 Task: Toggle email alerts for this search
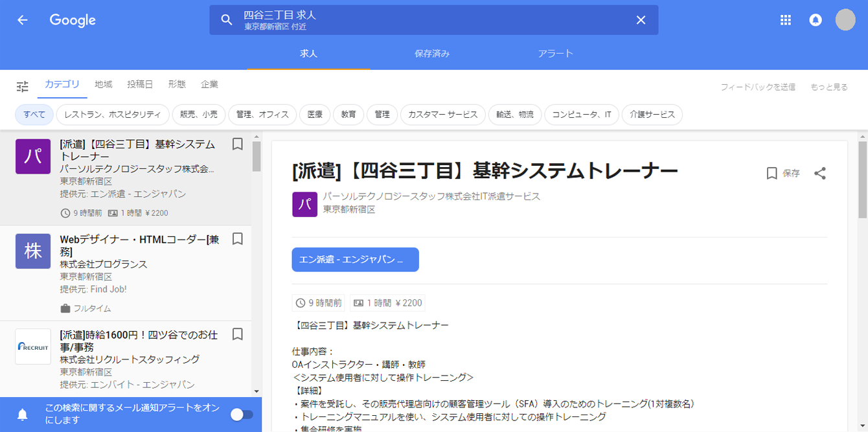pyautogui.click(x=242, y=415)
